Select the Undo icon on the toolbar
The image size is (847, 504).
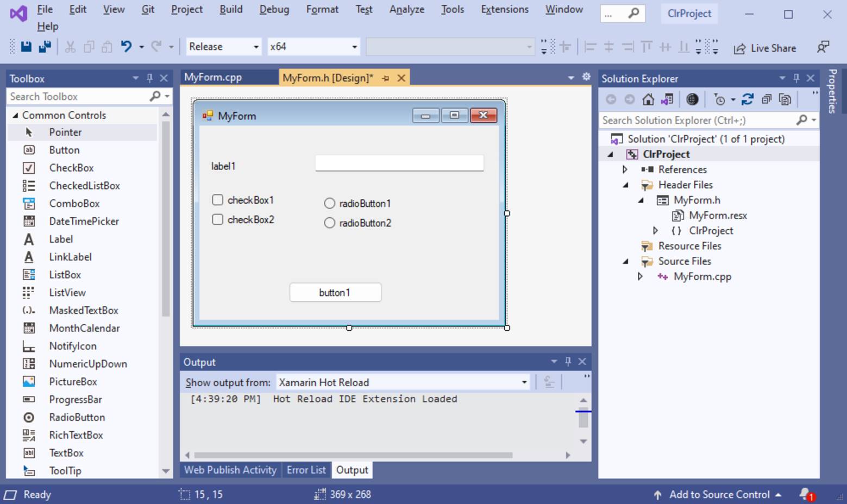[x=127, y=46]
